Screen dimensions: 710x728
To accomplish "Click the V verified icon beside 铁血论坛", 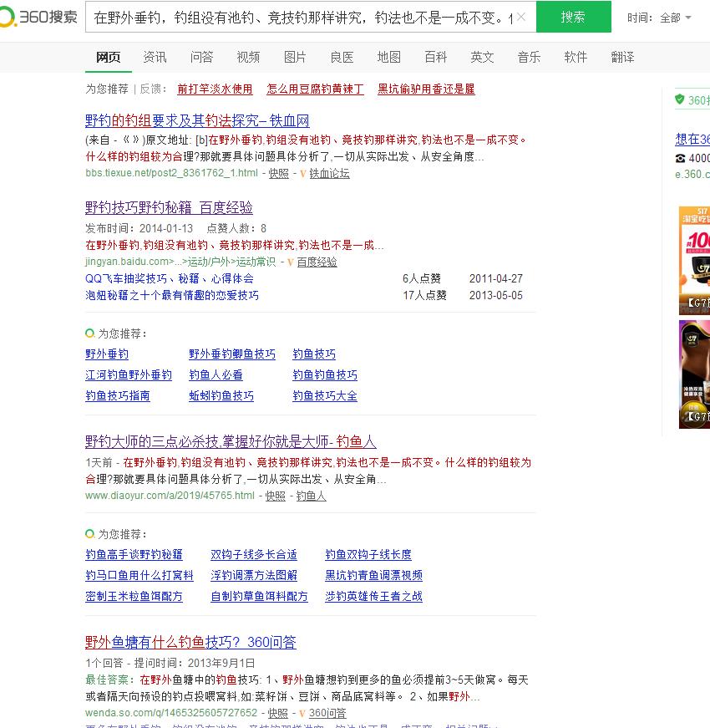I will 302,174.
